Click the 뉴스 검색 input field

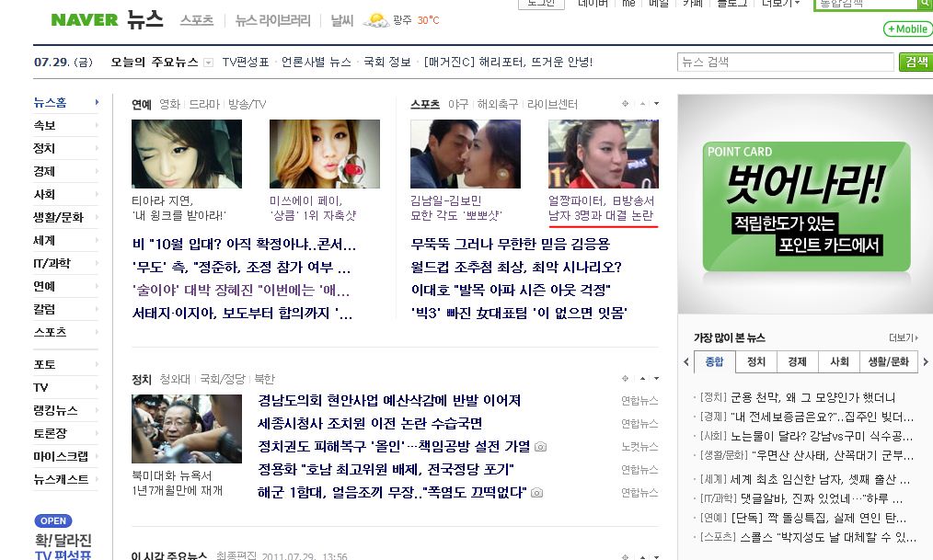[787, 62]
